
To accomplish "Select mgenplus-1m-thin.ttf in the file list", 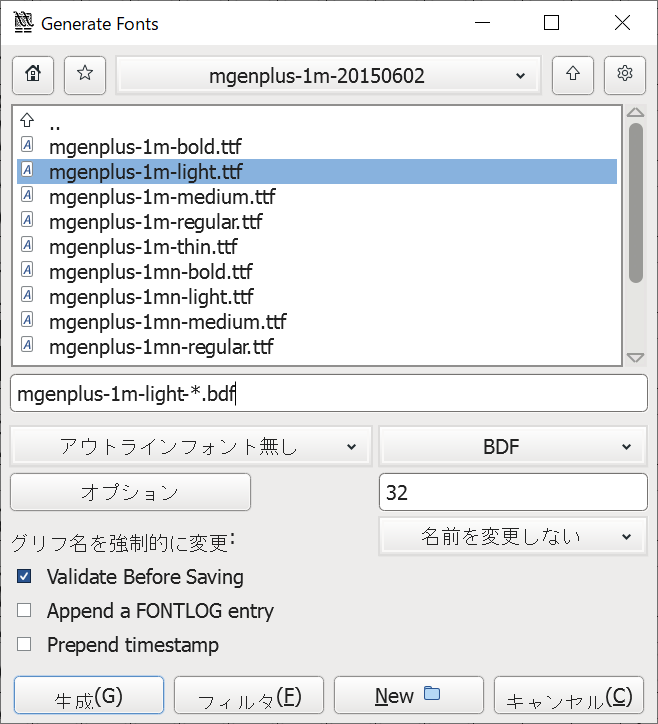I will tap(317, 246).
